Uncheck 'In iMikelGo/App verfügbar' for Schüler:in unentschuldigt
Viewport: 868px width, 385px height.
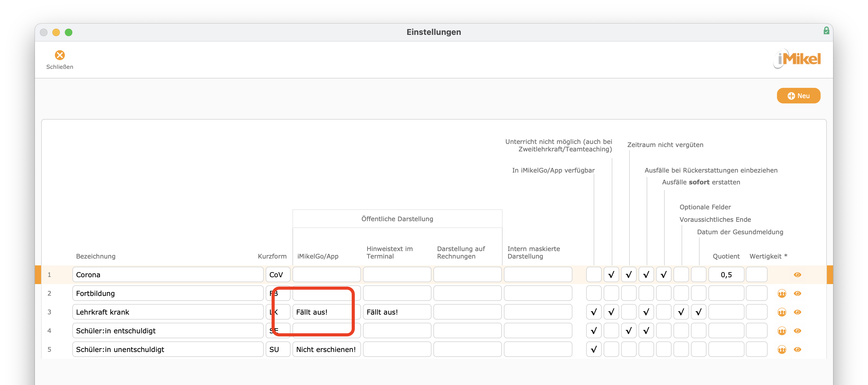pyautogui.click(x=594, y=349)
